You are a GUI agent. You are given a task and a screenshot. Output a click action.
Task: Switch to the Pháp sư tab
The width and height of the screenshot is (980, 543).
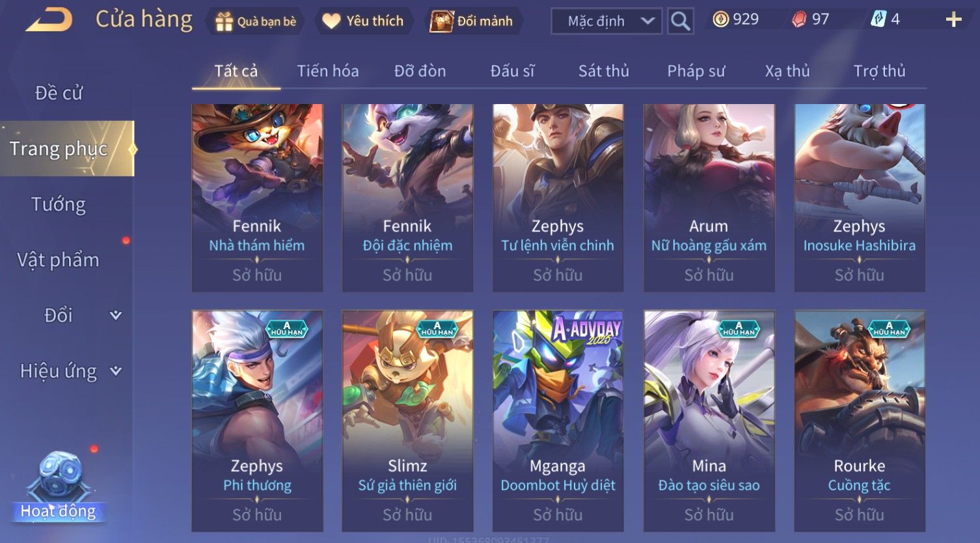pos(696,71)
